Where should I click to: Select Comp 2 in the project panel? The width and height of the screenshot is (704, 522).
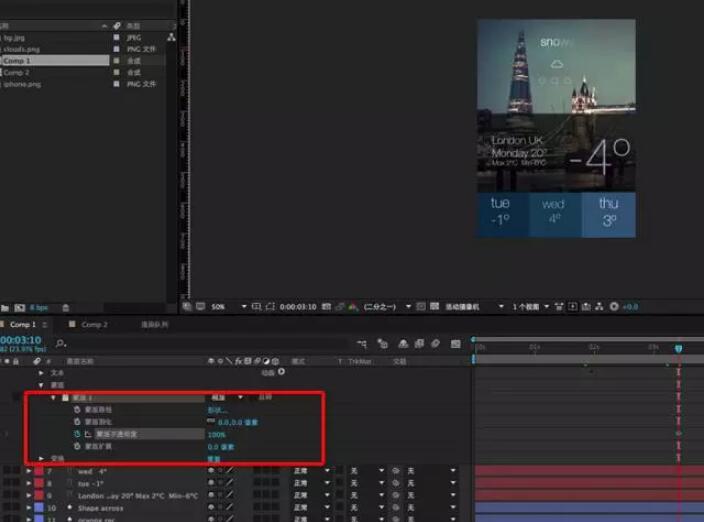[17, 73]
